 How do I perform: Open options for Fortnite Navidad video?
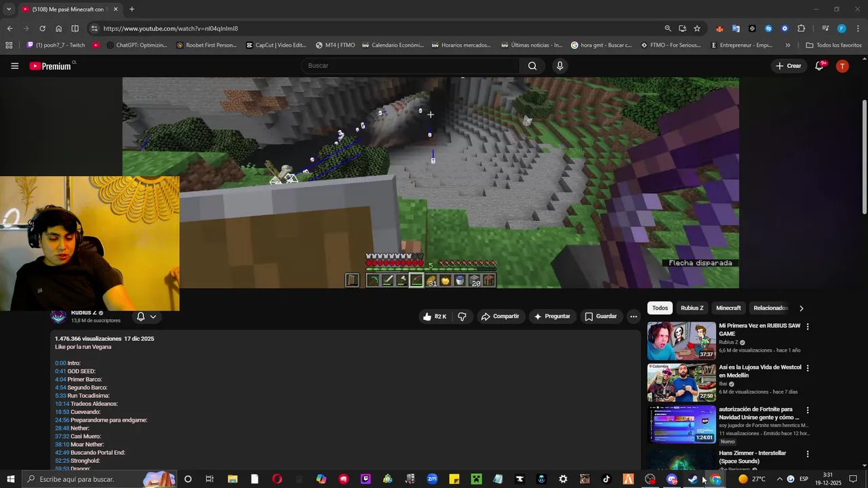click(808, 410)
